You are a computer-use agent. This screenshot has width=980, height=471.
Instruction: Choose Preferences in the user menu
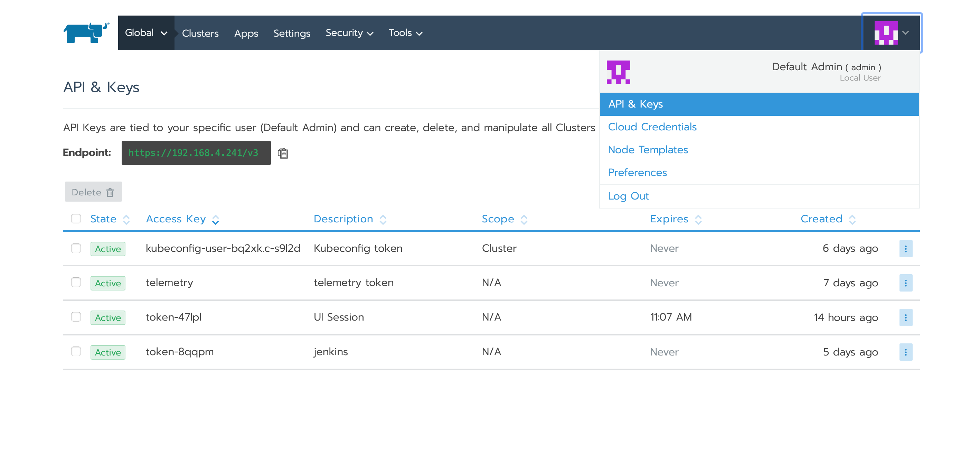coord(637,173)
